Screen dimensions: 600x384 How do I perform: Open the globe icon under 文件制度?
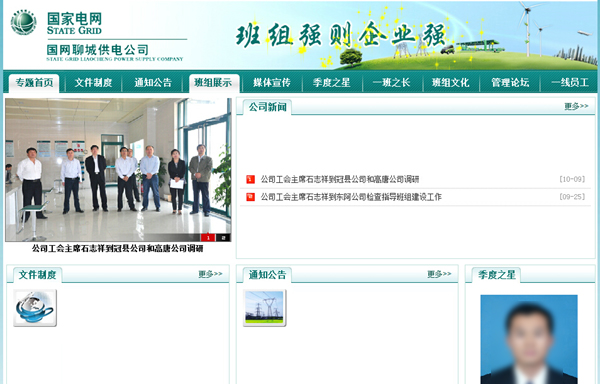35,308
